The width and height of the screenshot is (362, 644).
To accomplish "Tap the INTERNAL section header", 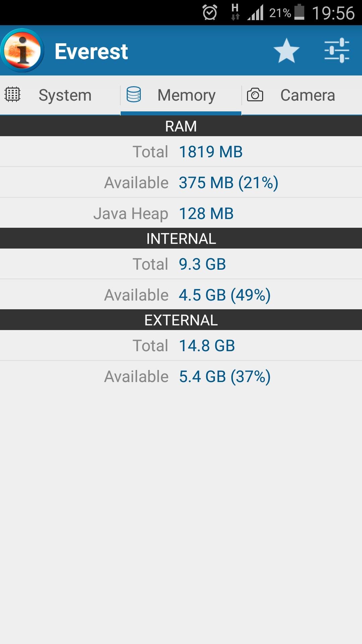I will [181, 238].
